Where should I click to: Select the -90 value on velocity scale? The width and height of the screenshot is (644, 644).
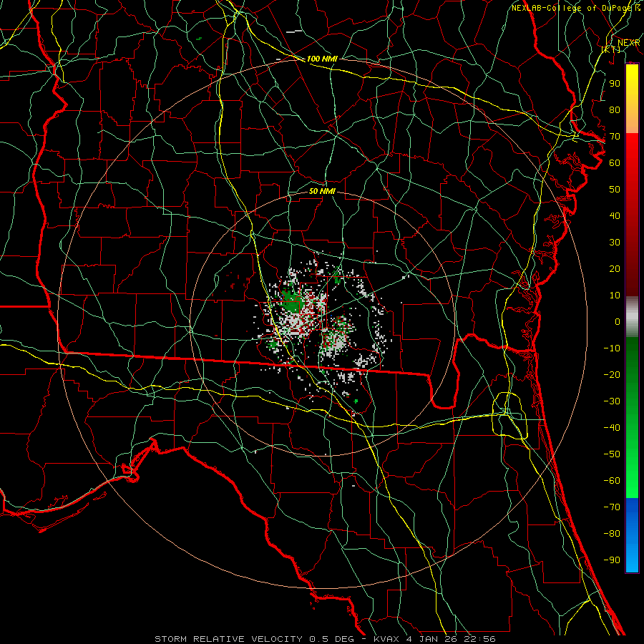pyautogui.click(x=612, y=560)
